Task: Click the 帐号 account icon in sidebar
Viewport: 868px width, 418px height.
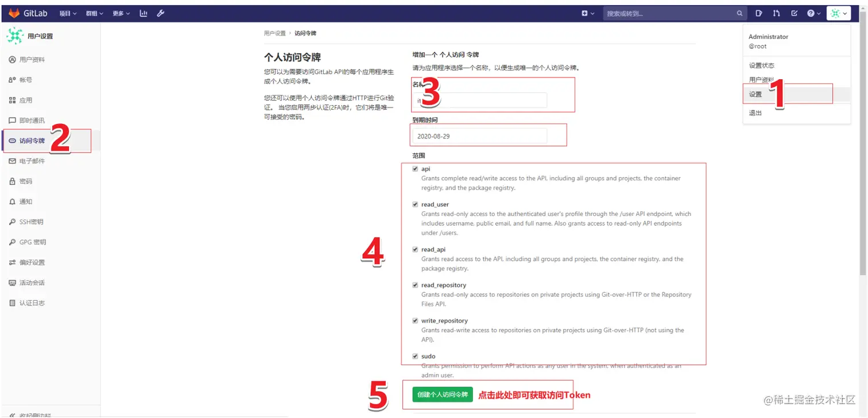Action: click(x=13, y=80)
